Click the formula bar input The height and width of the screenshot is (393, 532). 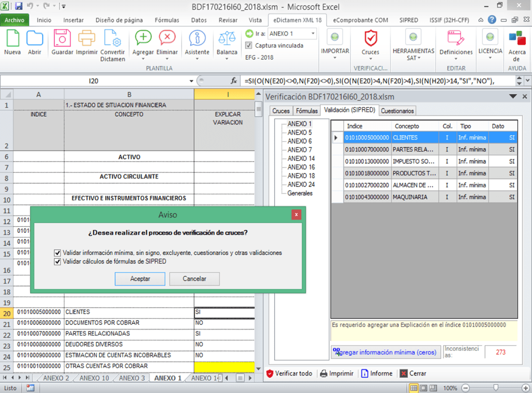click(x=379, y=81)
